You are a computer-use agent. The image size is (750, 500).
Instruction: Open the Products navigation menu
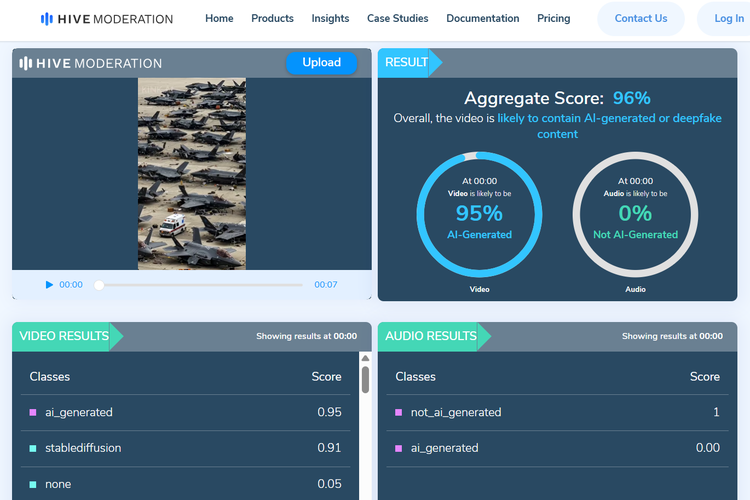[x=272, y=18]
